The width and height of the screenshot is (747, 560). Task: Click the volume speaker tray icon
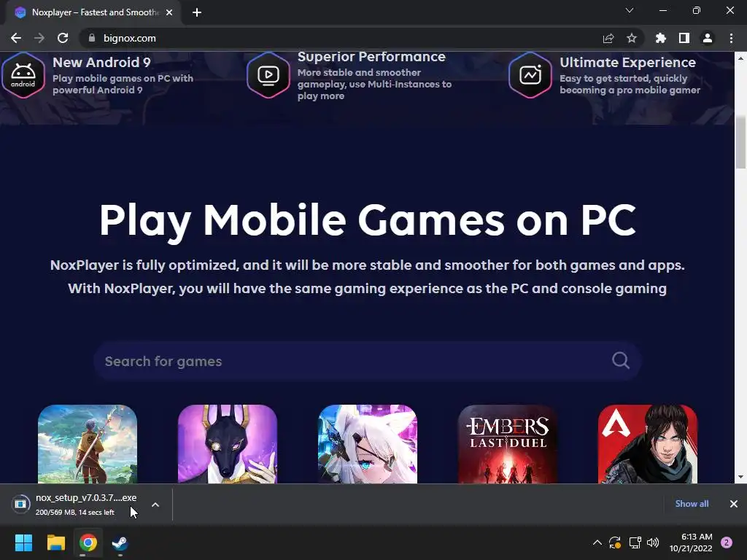[x=653, y=542]
